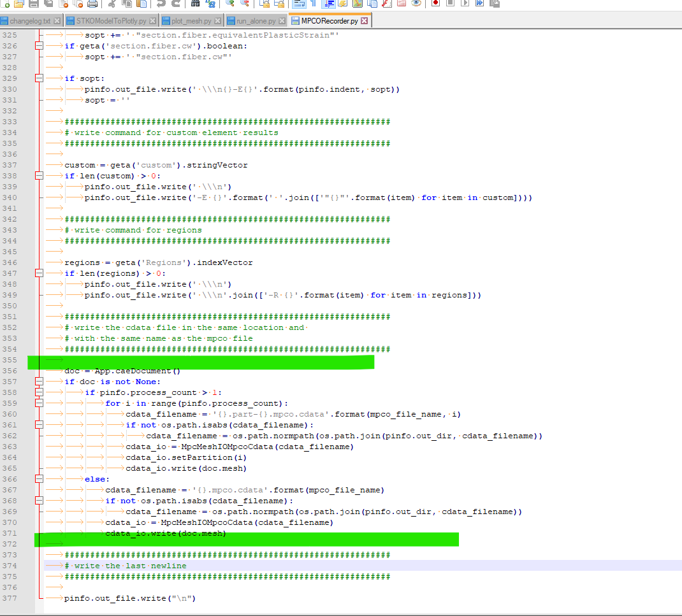
Task: Click the '# write command for regions' comment
Action: click(133, 230)
